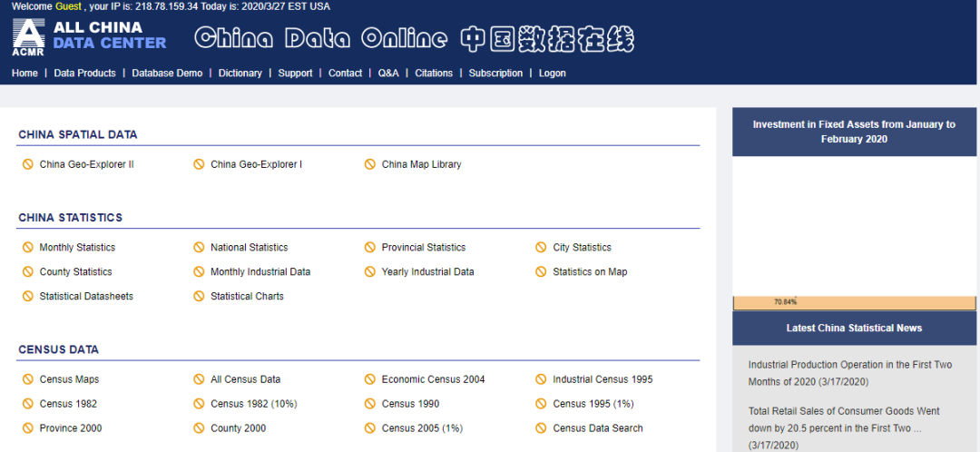Read Total Retail Sales news item
This screenshot has width=980, height=452.
(844, 428)
